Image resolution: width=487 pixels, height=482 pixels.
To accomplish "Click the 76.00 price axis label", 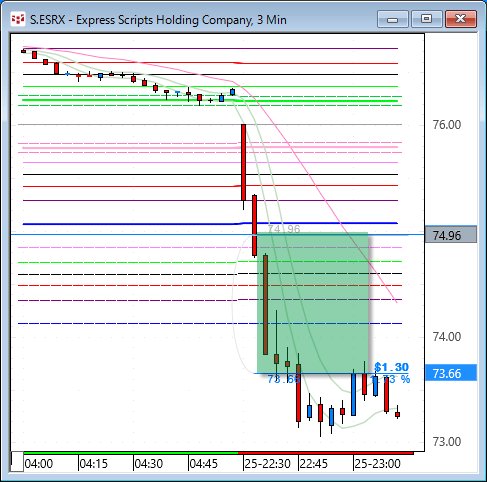I will [x=447, y=125].
